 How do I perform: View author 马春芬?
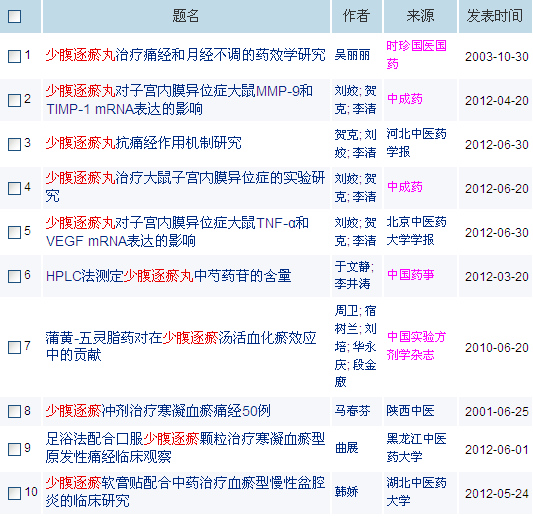coord(352,411)
